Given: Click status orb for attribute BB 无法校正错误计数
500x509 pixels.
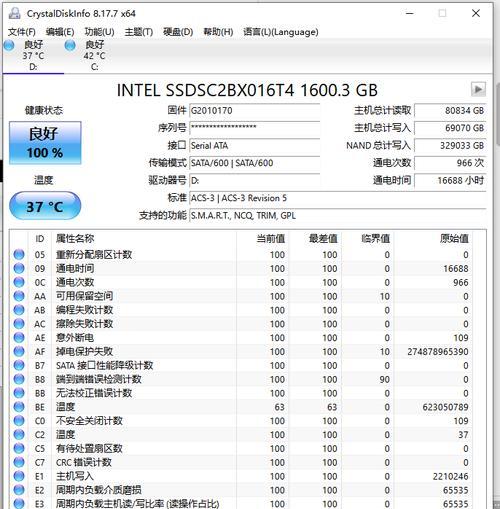Looking at the screenshot, I should (x=19, y=393).
